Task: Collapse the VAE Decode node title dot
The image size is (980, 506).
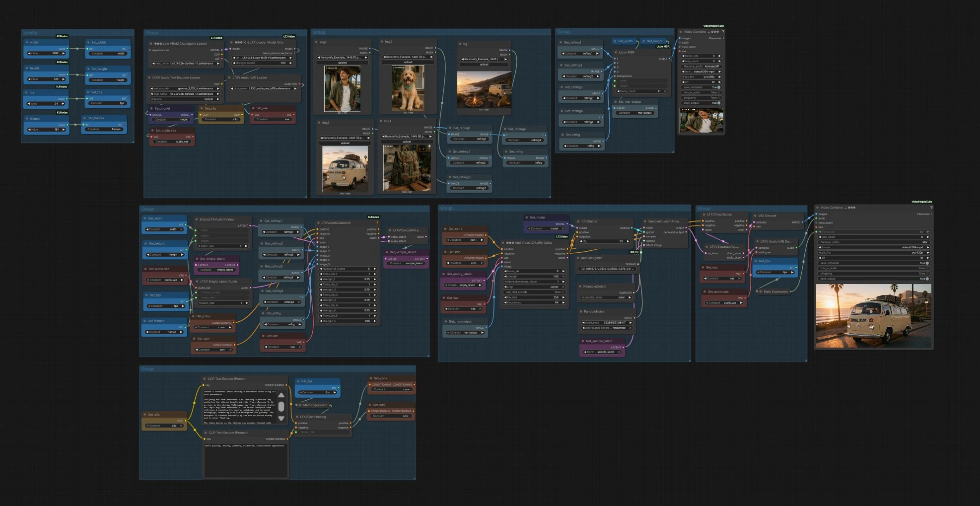Action: pyautogui.click(x=755, y=216)
